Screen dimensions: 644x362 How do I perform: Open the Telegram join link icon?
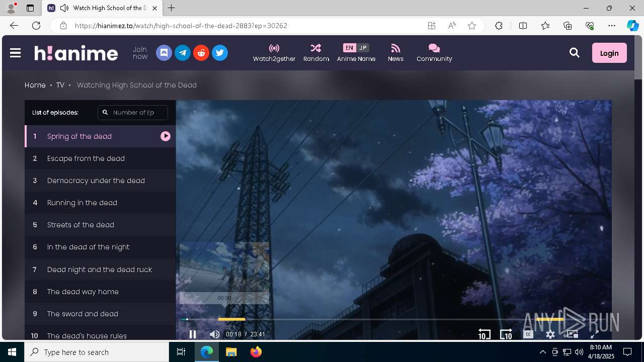(183, 53)
